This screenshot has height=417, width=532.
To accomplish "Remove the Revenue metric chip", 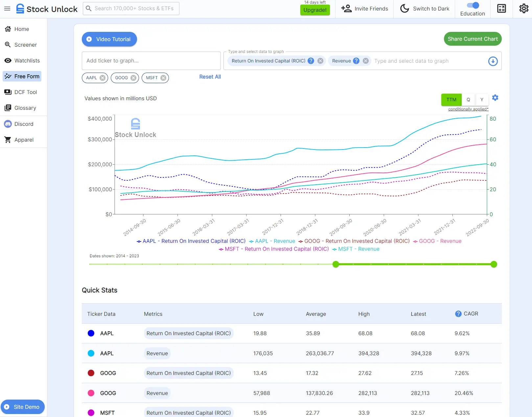I will coord(365,61).
